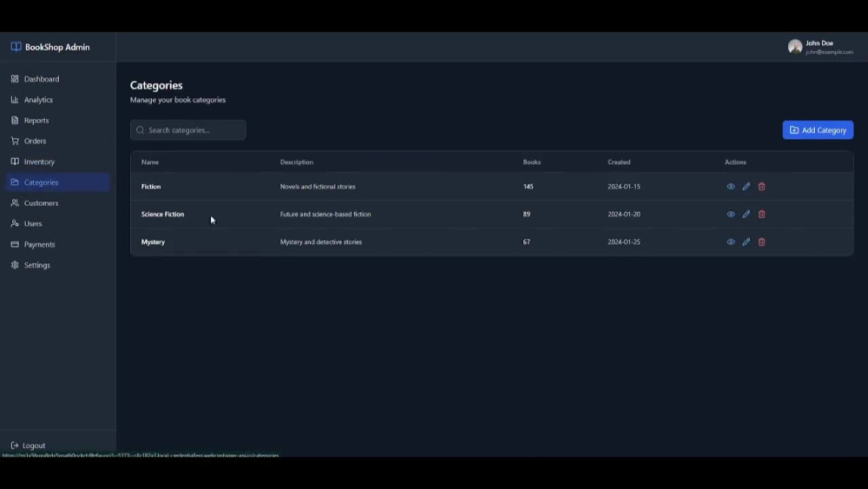
Task: Go to Users in the sidebar
Action: click(57, 224)
